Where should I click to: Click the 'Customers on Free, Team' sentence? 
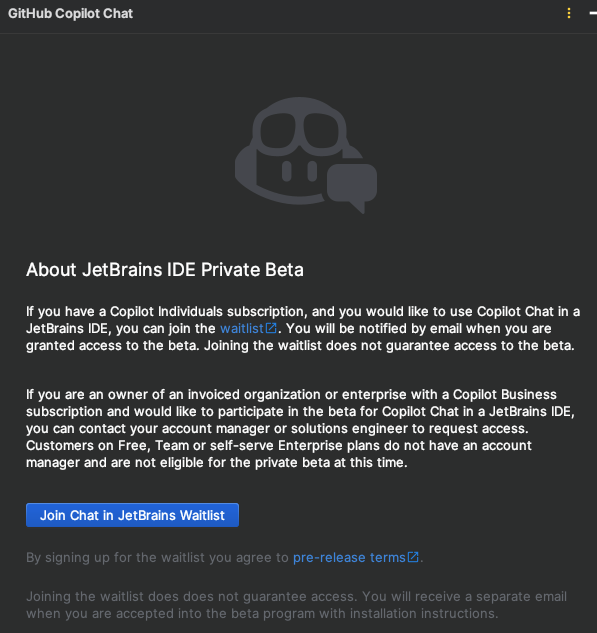click(279, 454)
